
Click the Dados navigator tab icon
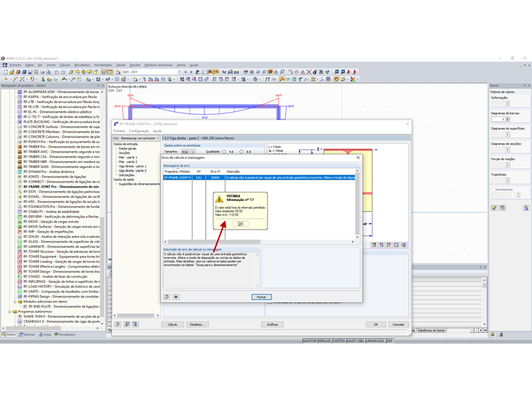click(3, 335)
